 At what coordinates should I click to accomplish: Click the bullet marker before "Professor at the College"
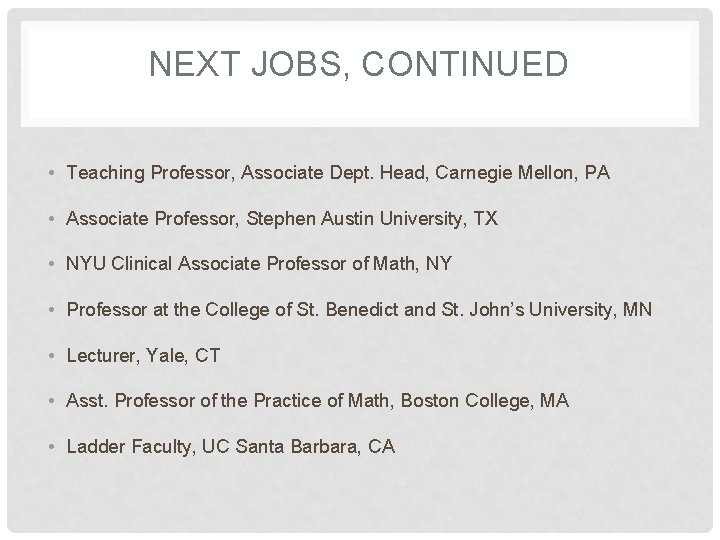[x=51, y=310]
